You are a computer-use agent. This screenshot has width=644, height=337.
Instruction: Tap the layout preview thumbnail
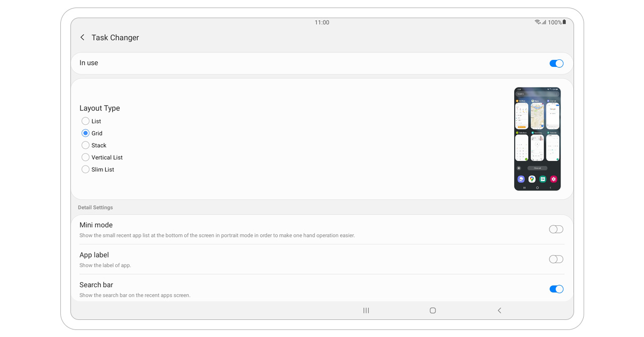537,139
